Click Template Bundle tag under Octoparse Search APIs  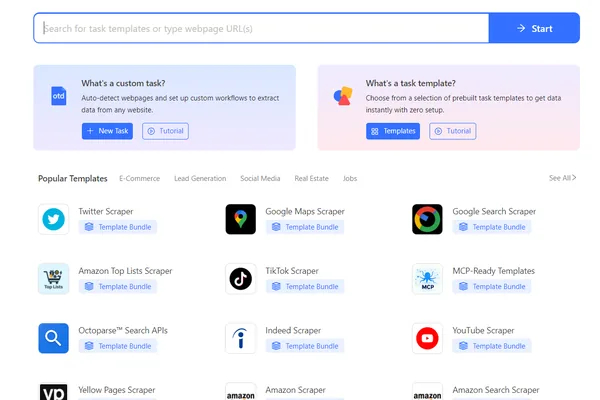(118, 346)
